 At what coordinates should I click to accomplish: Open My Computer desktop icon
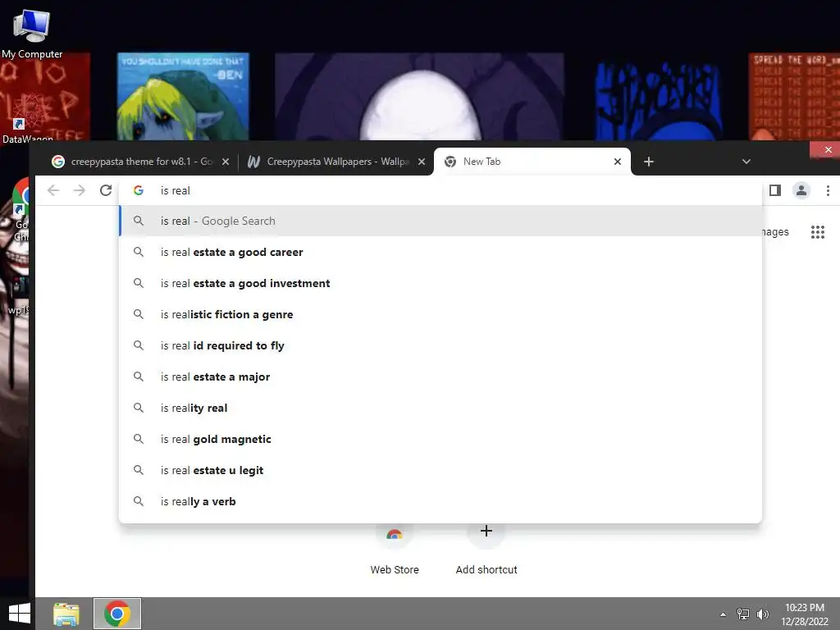31,33
